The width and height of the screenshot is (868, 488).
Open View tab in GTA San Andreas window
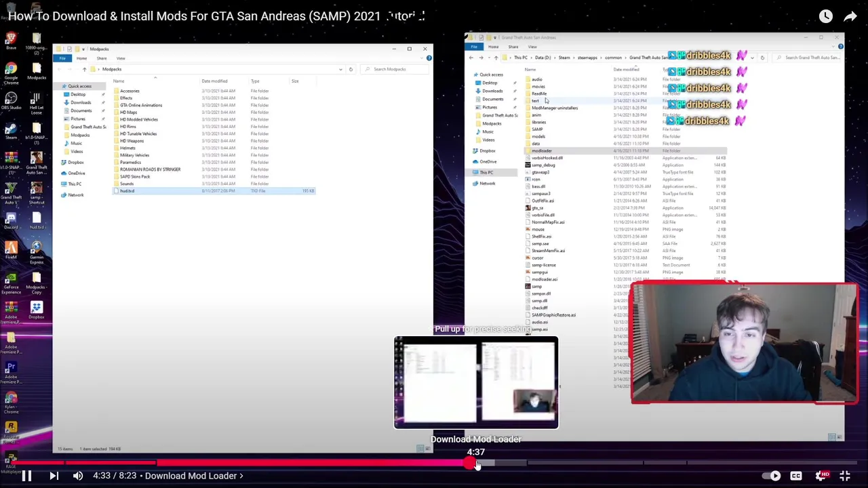click(x=532, y=47)
